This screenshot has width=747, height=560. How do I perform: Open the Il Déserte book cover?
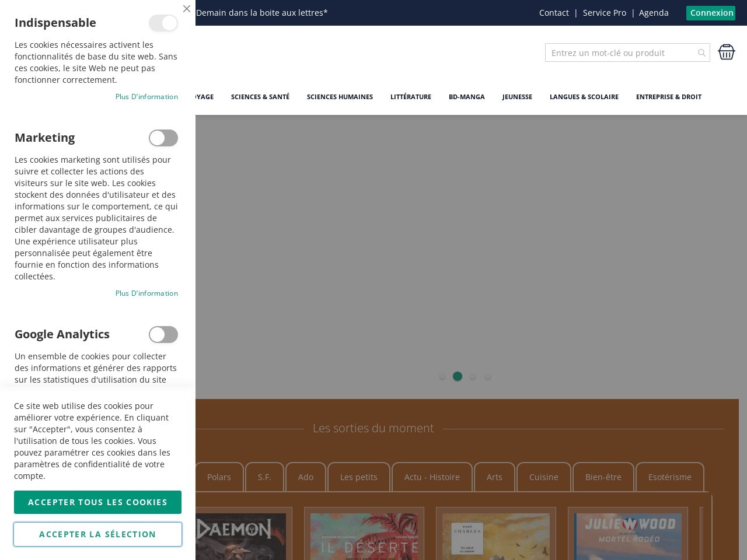point(364,537)
